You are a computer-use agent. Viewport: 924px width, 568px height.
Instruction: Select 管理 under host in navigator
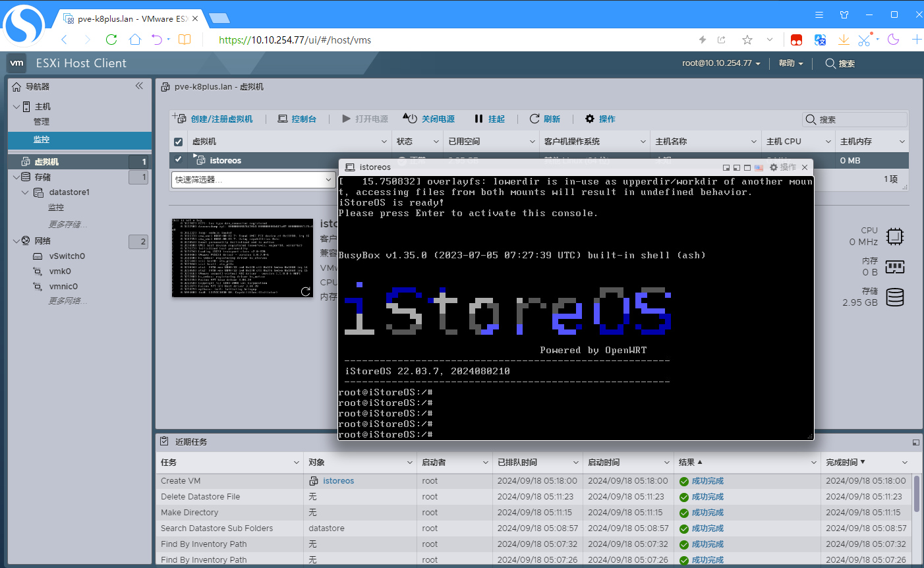coord(42,121)
